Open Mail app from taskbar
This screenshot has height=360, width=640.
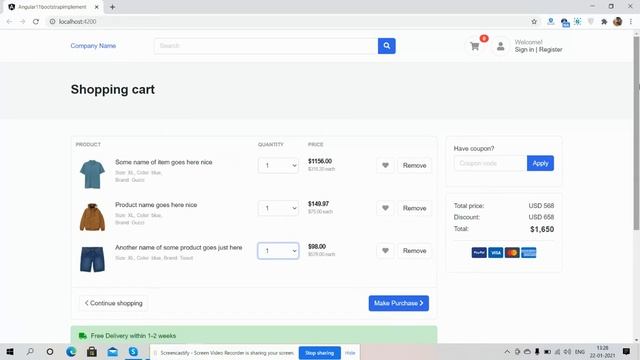coord(113,352)
